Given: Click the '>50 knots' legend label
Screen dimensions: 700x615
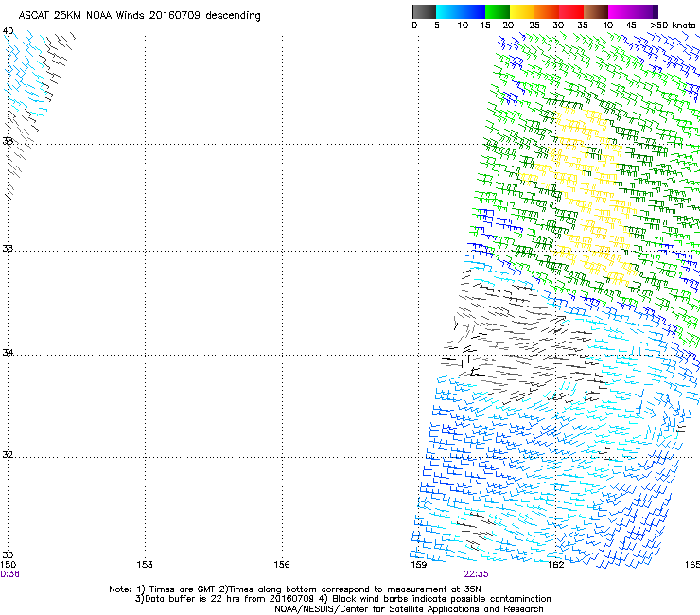Looking at the screenshot, I should [x=673, y=26].
